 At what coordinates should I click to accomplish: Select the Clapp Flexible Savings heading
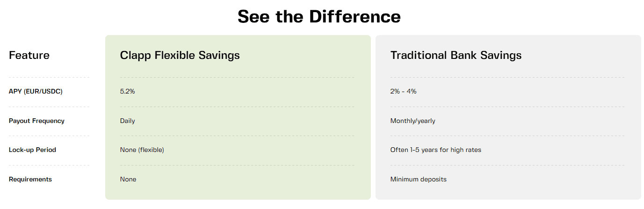[180, 55]
